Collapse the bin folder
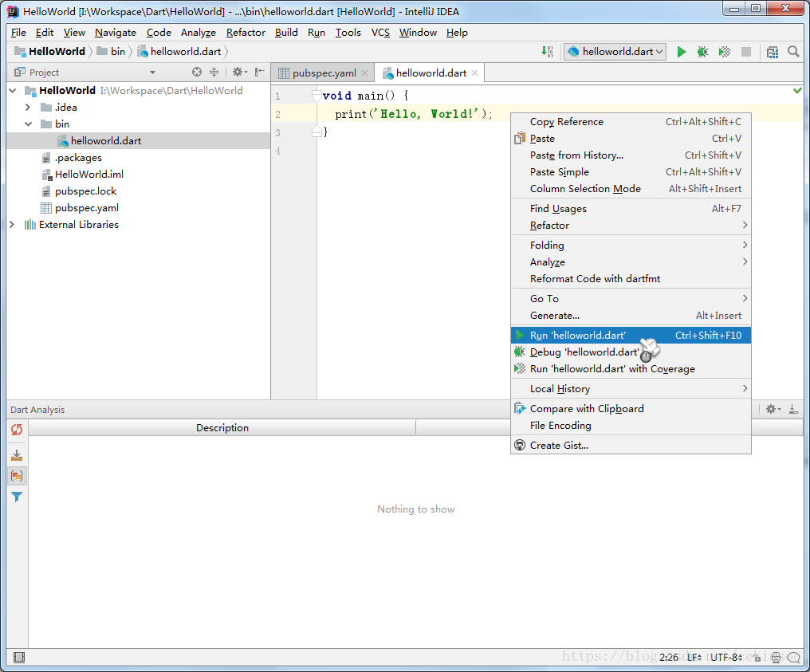The image size is (810, 672). (x=29, y=124)
